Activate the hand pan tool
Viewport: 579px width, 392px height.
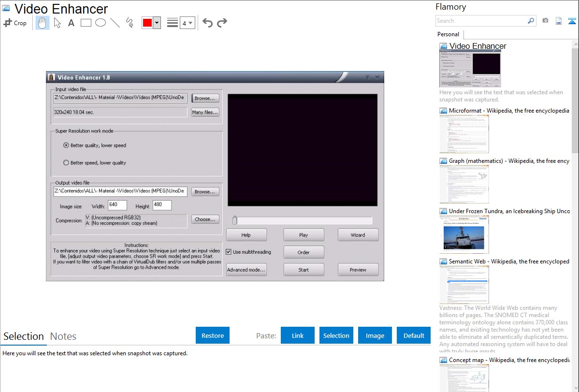tap(42, 23)
